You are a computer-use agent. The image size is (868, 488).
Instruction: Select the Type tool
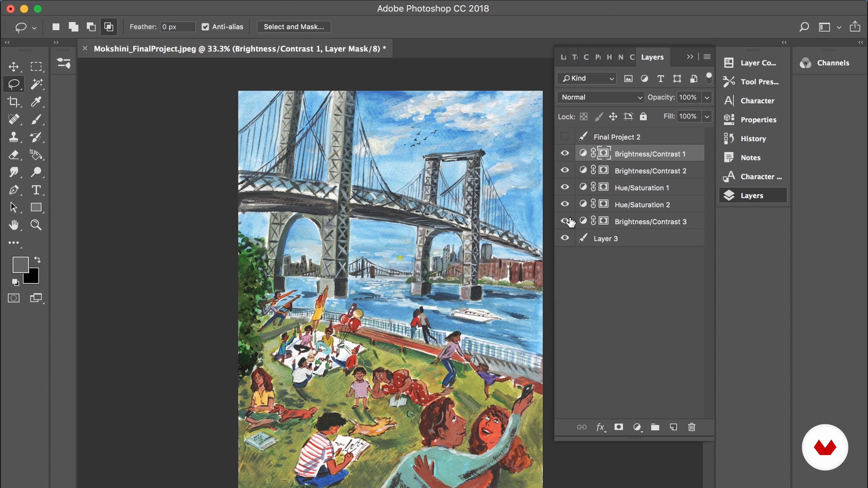point(36,190)
